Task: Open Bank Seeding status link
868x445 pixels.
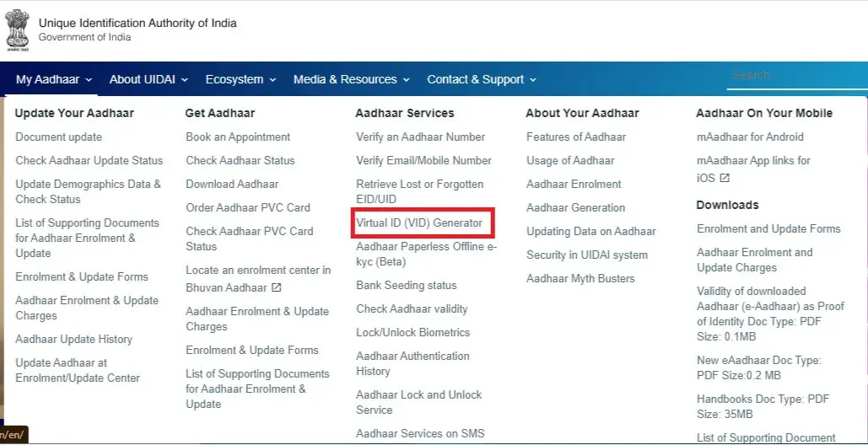Action: click(406, 285)
